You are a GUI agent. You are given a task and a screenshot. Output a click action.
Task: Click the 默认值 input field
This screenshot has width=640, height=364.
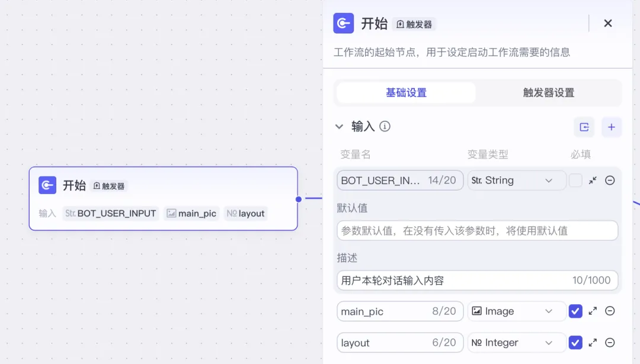[x=477, y=231]
